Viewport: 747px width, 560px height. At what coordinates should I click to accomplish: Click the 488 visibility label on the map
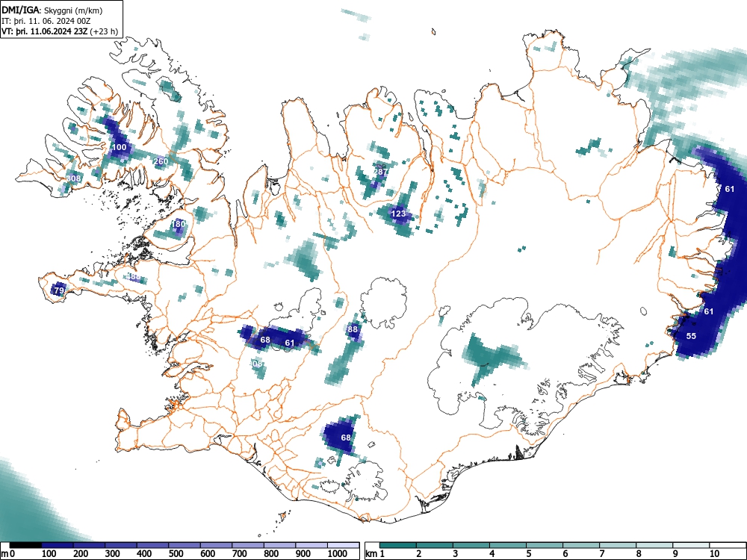coord(134,276)
